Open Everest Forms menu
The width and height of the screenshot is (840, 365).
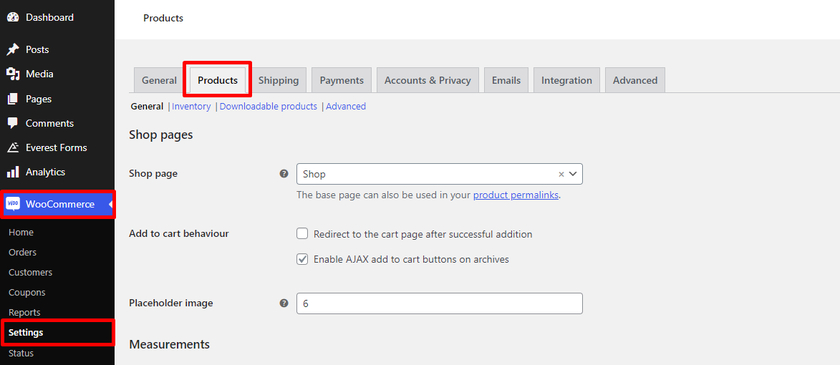(57, 147)
